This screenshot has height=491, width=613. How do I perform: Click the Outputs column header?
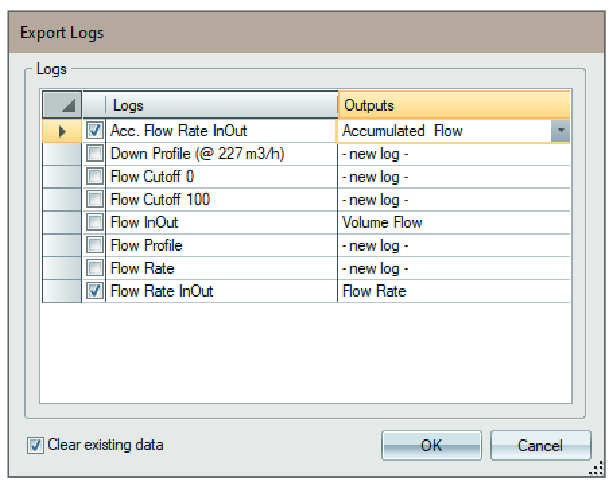(x=454, y=105)
